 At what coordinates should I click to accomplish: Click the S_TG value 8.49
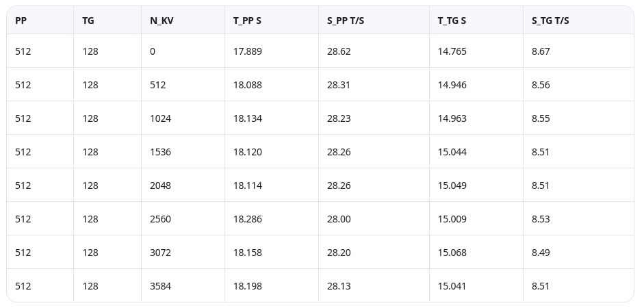[541, 253]
